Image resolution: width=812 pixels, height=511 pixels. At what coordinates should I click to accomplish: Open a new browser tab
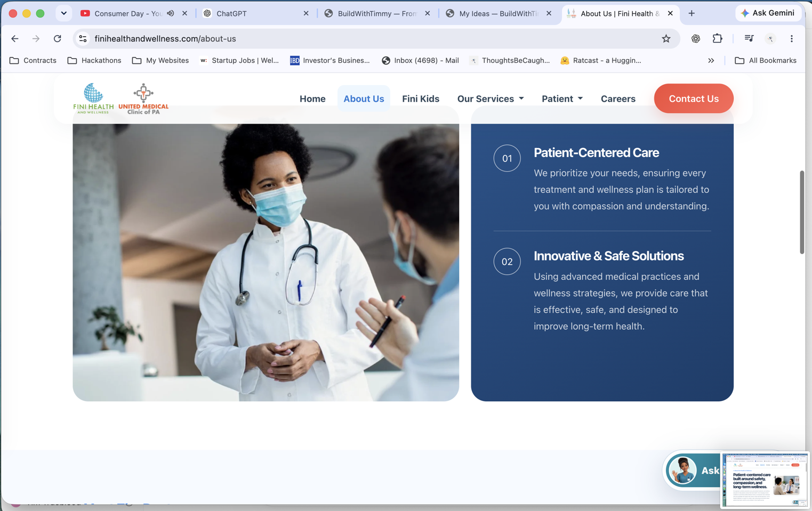click(x=692, y=13)
